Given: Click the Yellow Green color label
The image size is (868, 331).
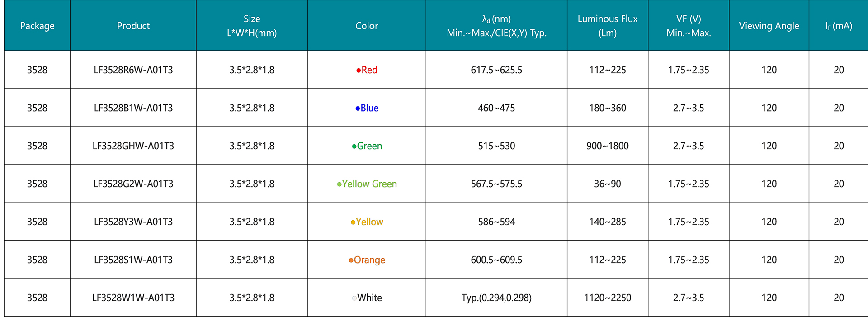Looking at the screenshot, I should pyautogui.click(x=369, y=184).
